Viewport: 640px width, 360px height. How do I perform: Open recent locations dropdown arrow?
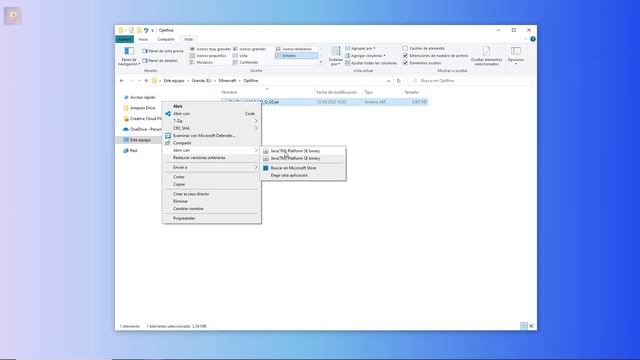(139, 81)
